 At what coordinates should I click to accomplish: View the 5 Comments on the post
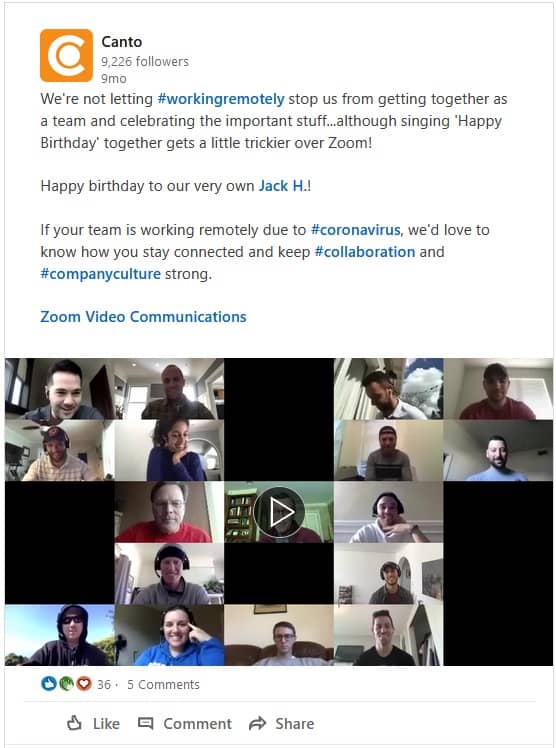click(163, 685)
